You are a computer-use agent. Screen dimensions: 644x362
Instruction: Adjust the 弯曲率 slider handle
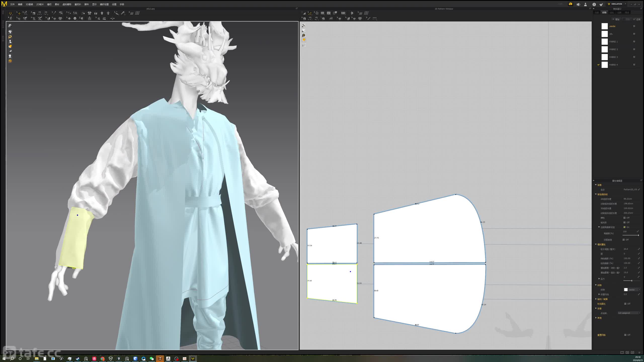638,235
